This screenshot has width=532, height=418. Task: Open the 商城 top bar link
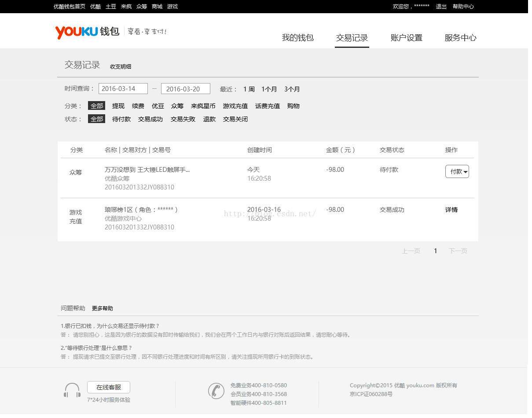pyautogui.click(x=157, y=7)
